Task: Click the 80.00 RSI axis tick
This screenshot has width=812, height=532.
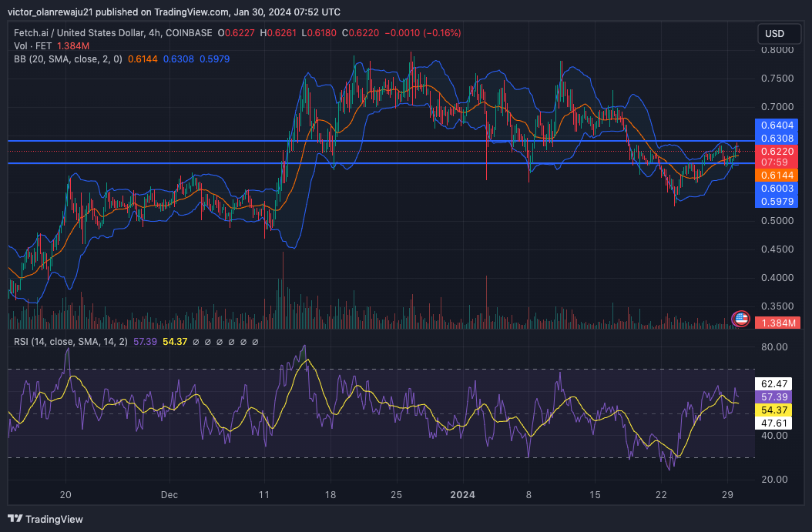Action: 774,346
